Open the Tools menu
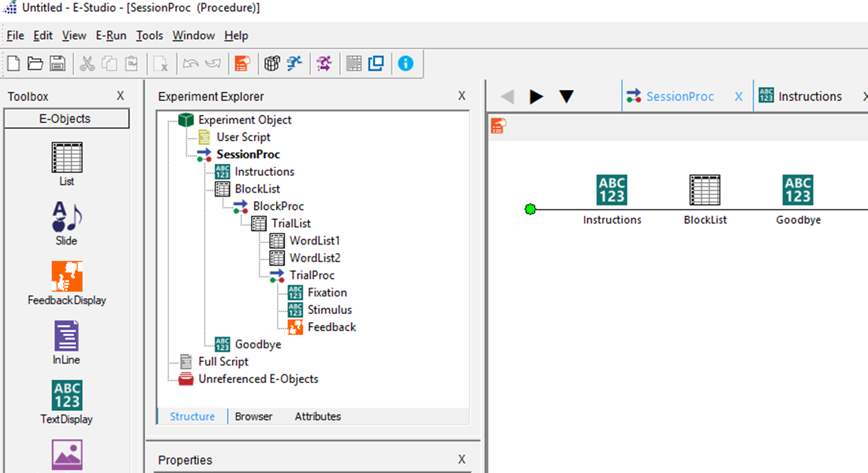This screenshot has width=868, height=473. (149, 35)
